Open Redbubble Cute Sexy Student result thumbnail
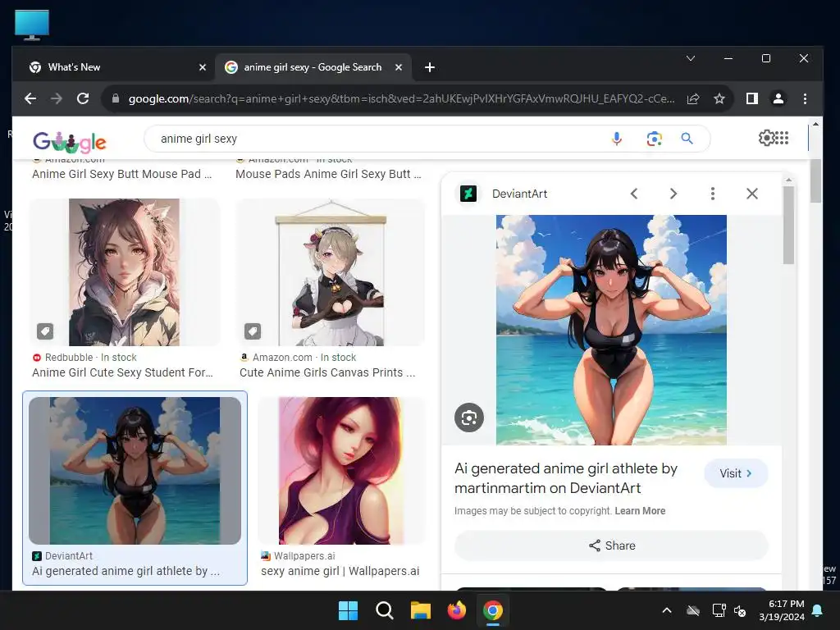The width and height of the screenshot is (840, 630). (x=125, y=272)
